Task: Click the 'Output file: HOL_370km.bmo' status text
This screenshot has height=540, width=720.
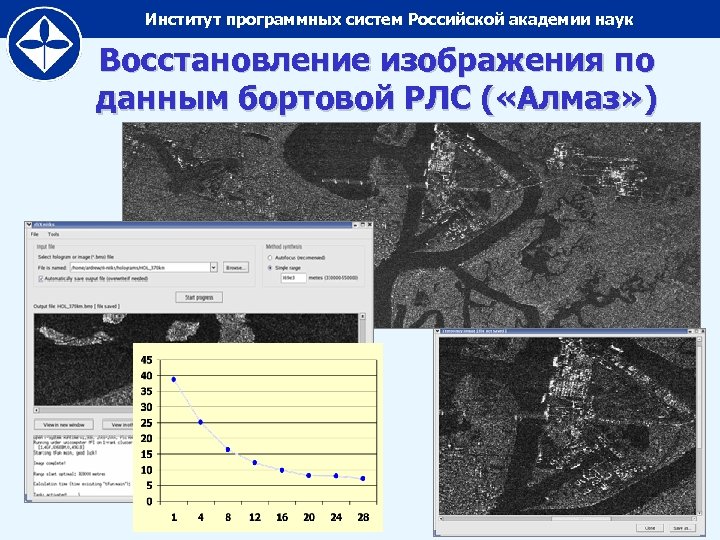Action: click(x=76, y=306)
